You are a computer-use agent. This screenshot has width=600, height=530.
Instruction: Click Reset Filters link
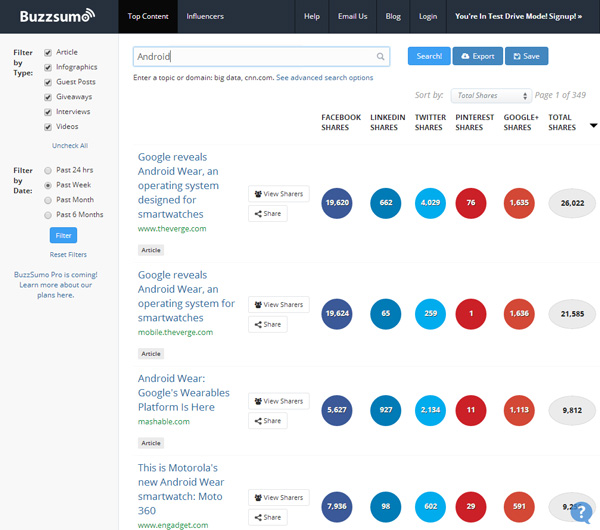(x=68, y=255)
